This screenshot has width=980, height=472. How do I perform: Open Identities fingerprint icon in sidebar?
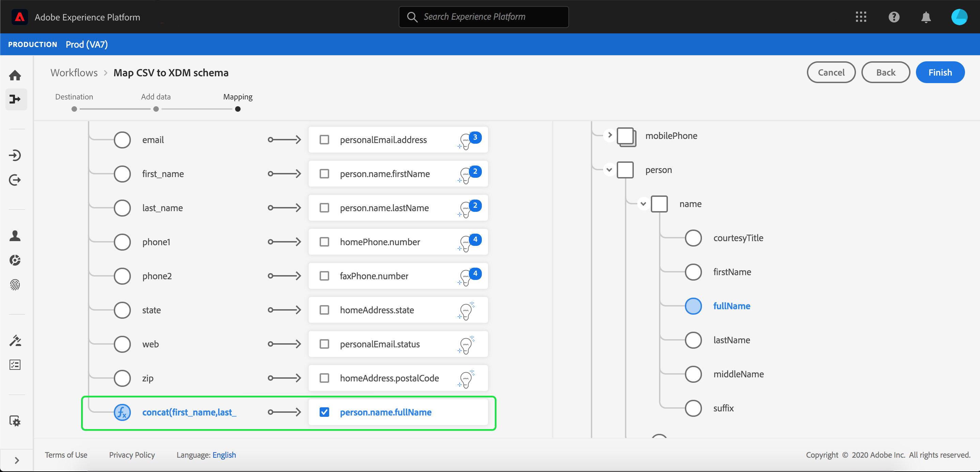coord(15,284)
